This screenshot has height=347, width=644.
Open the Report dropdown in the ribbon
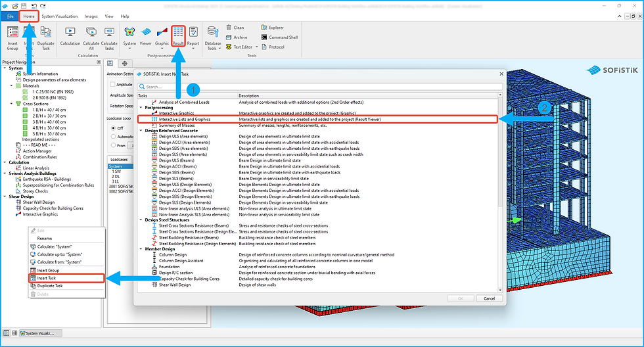tap(193, 49)
